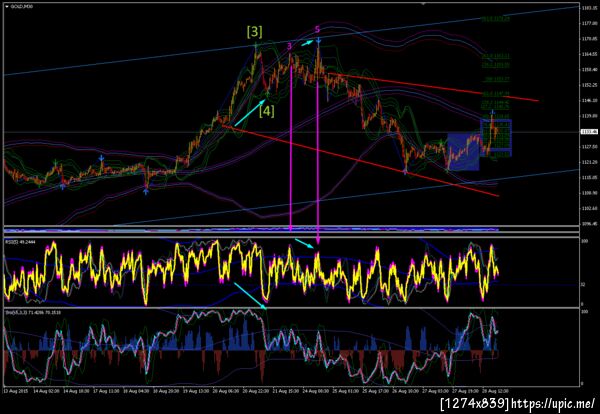Click the 1164.55 price scale value
Screen dimensions: 600x414
[588, 54]
